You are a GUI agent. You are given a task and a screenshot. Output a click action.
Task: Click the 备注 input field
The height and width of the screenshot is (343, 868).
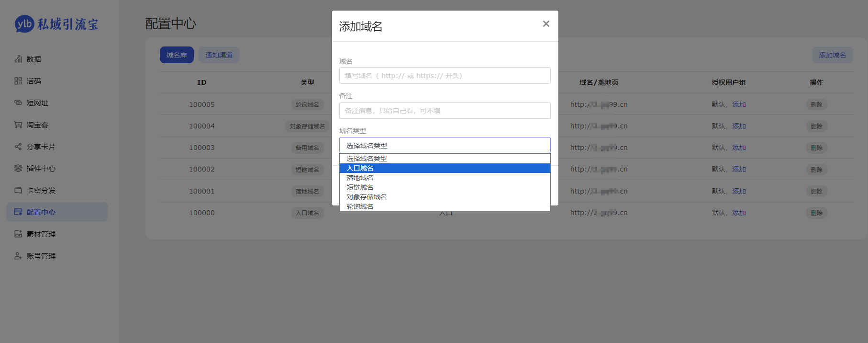click(445, 111)
